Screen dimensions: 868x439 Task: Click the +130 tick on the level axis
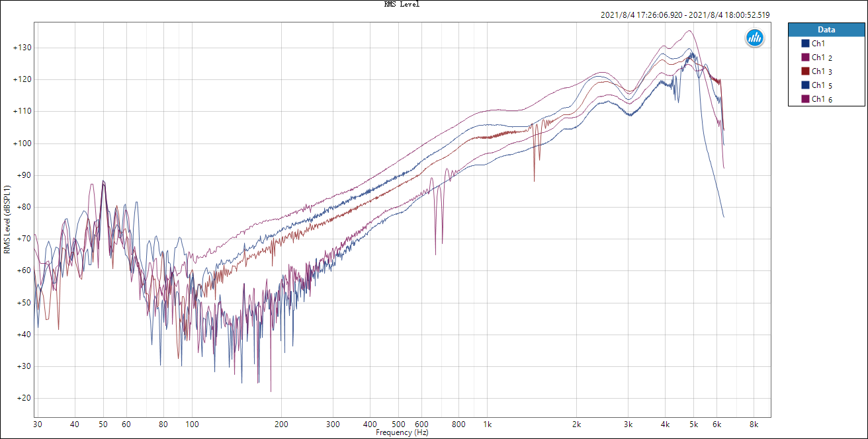[x=22, y=48]
